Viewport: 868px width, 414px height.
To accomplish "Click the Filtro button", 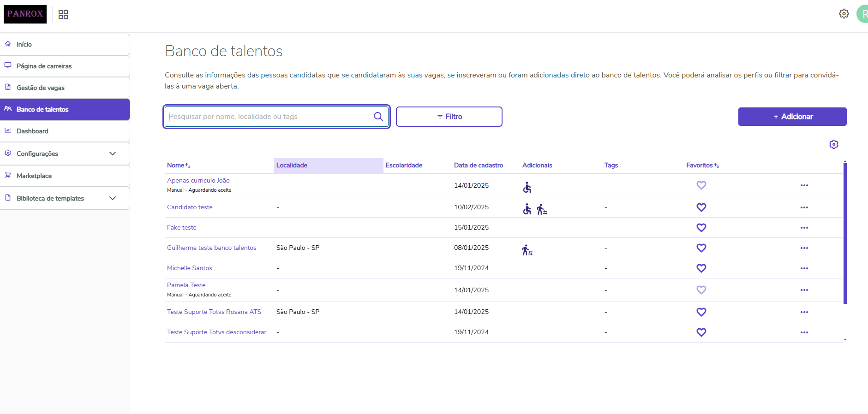I will coord(449,117).
